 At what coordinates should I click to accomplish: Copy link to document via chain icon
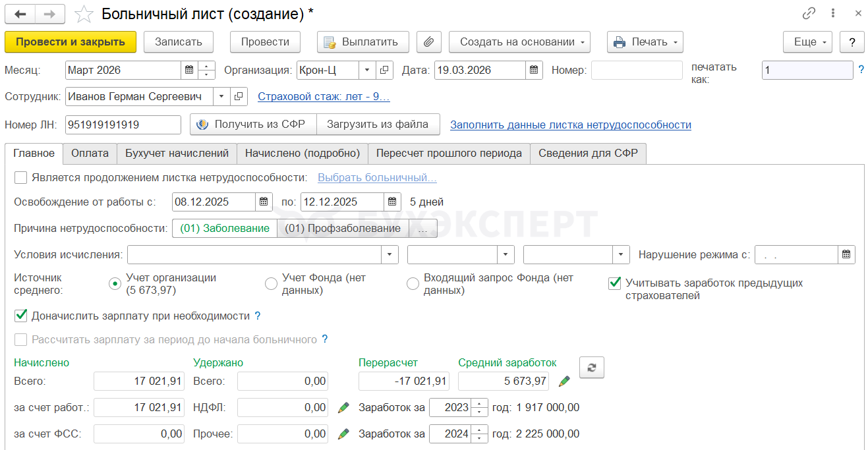point(809,13)
